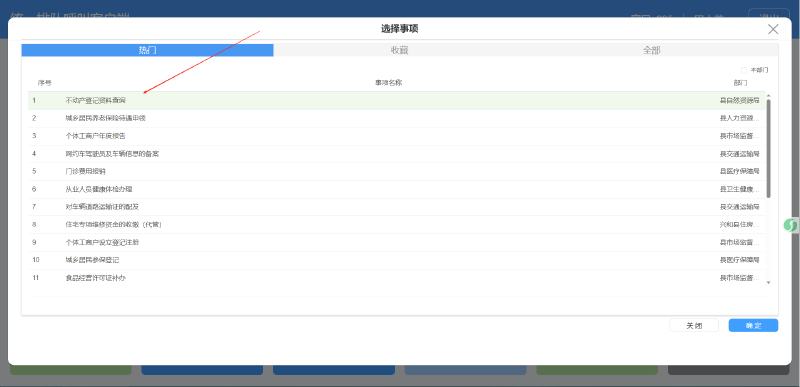This screenshot has height=387, width=800.
Task: Click department 县自然资源局 in row 1
Action: click(740, 100)
